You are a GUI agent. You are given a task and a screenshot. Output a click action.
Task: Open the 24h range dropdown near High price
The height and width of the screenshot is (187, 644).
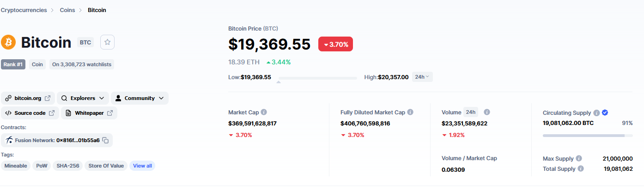point(422,77)
